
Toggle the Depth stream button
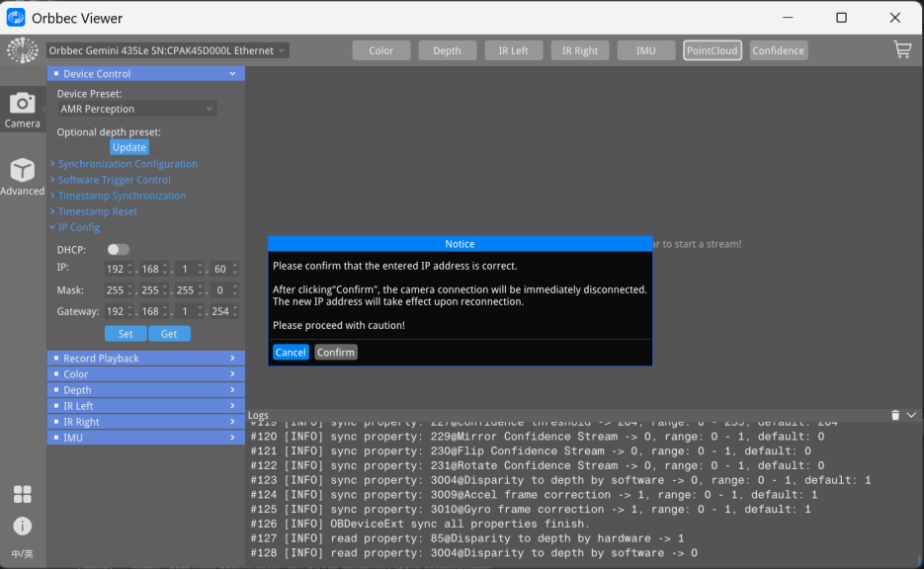click(447, 50)
